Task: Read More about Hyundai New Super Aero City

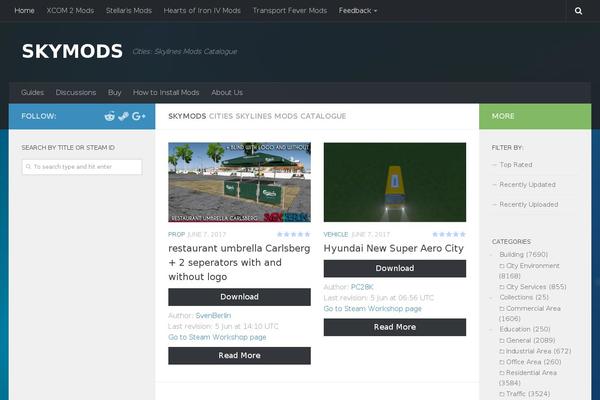Action: coord(395,327)
